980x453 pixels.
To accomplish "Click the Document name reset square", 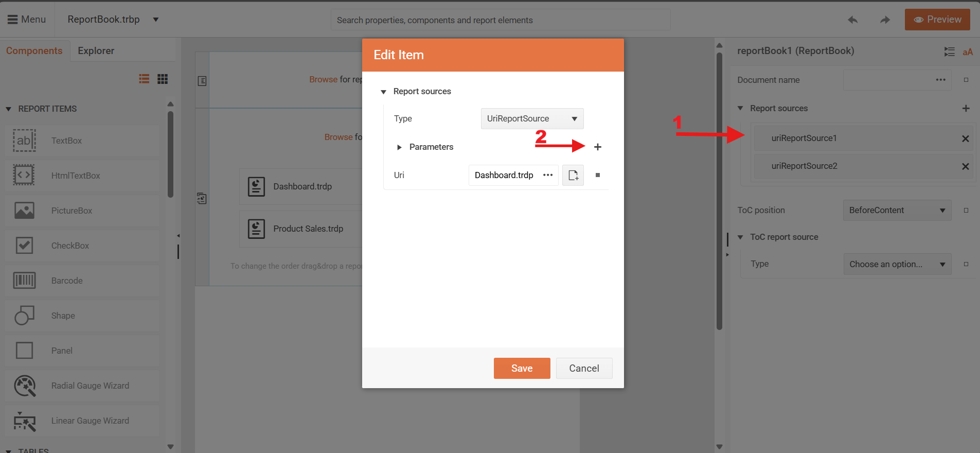I will [x=966, y=80].
